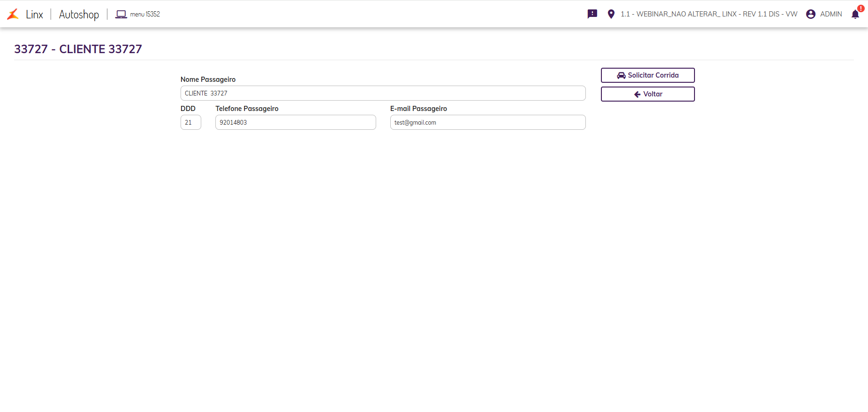Click the 33727 - CLIENTE 33727 heading

coord(78,49)
